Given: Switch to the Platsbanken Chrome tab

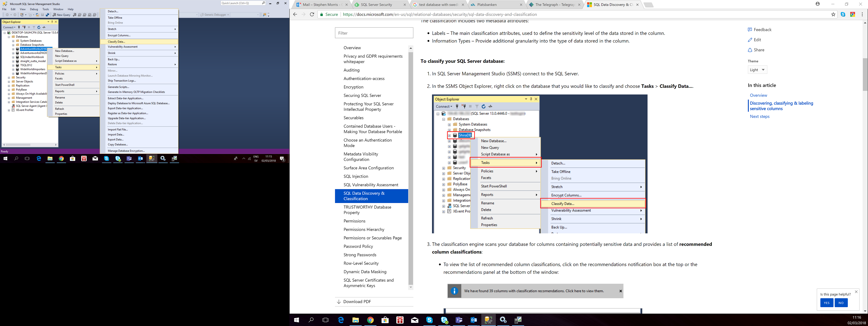Looking at the screenshot, I should [496, 5].
